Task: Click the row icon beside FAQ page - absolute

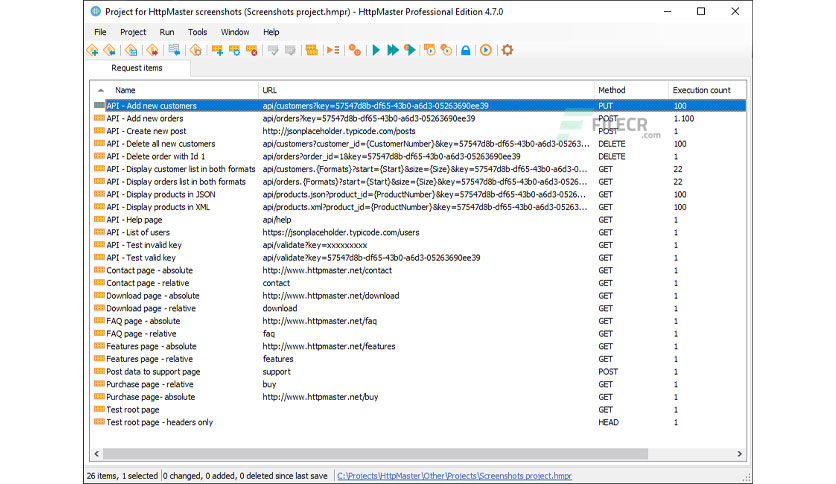Action: pyautogui.click(x=99, y=320)
